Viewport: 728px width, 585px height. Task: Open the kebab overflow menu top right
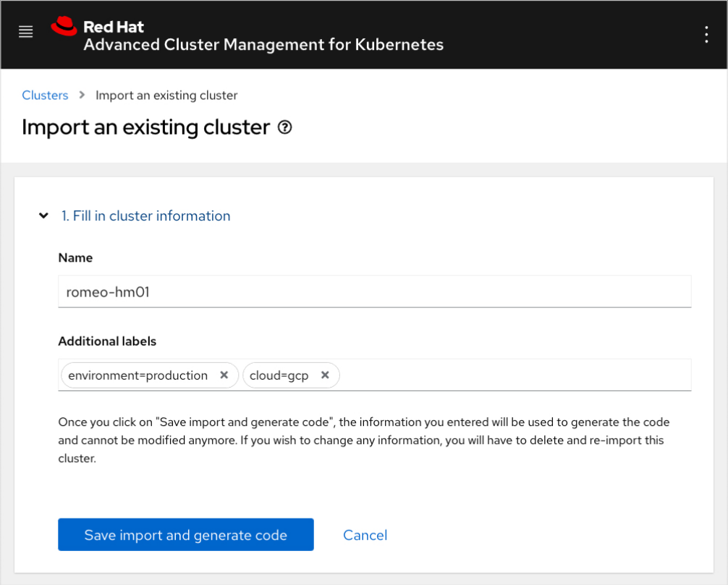[x=706, y=34]
